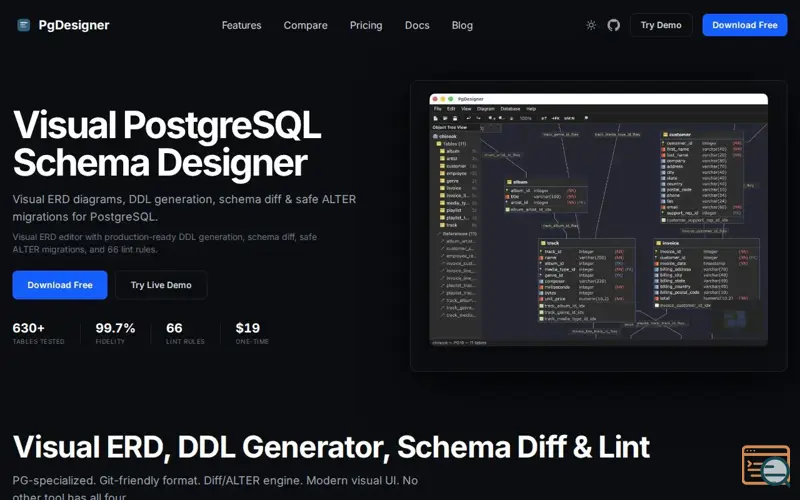The width and height of the screenshot is (800, 500).
Task: Open the PgDesigner app screenshot preview
Action: tap(598, 220)
